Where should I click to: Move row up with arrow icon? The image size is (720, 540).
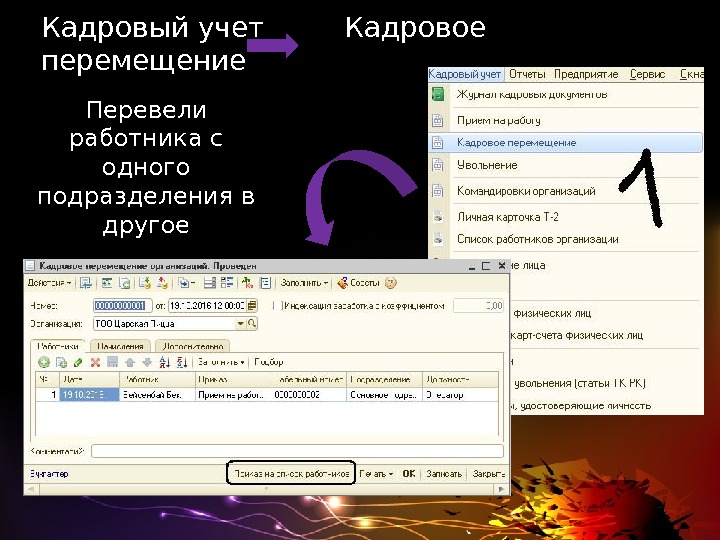pos(130,362)
